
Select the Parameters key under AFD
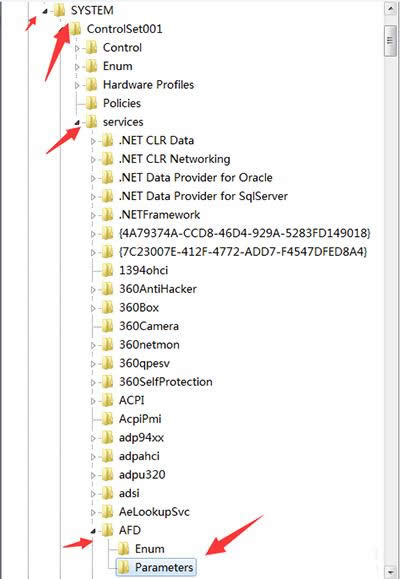coord(164,567)
